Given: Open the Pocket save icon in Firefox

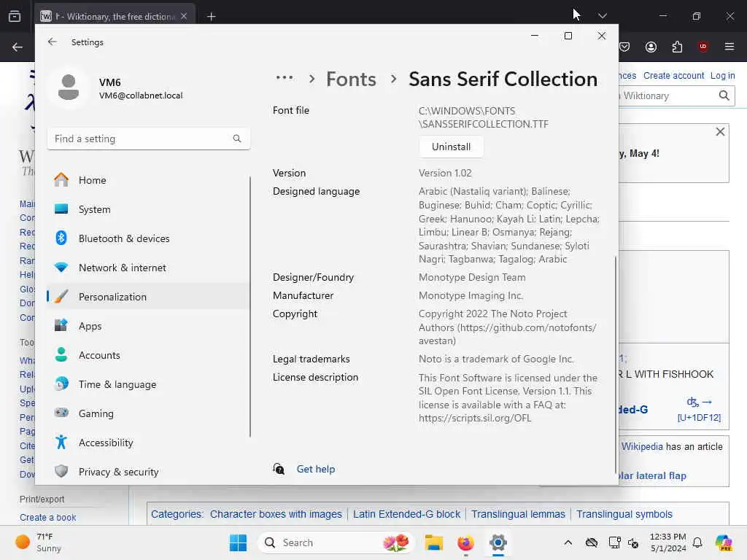Looking at the screenshot, I should tap(624, 47).
